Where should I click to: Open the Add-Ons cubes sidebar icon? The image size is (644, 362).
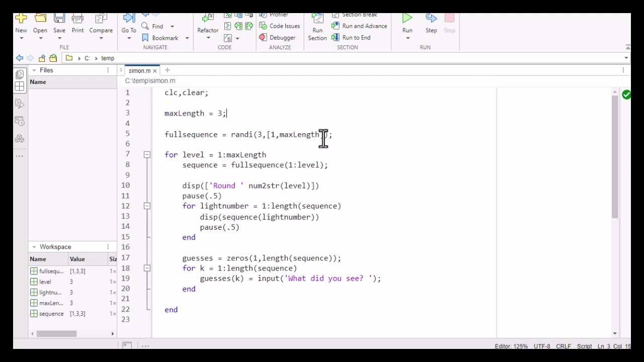[20, 138]
